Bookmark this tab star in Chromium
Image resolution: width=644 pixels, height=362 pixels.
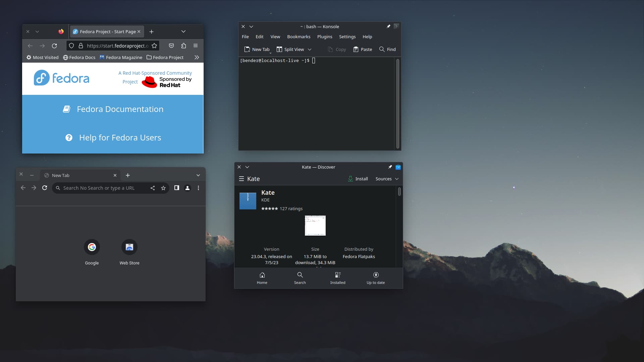(163, 188)
